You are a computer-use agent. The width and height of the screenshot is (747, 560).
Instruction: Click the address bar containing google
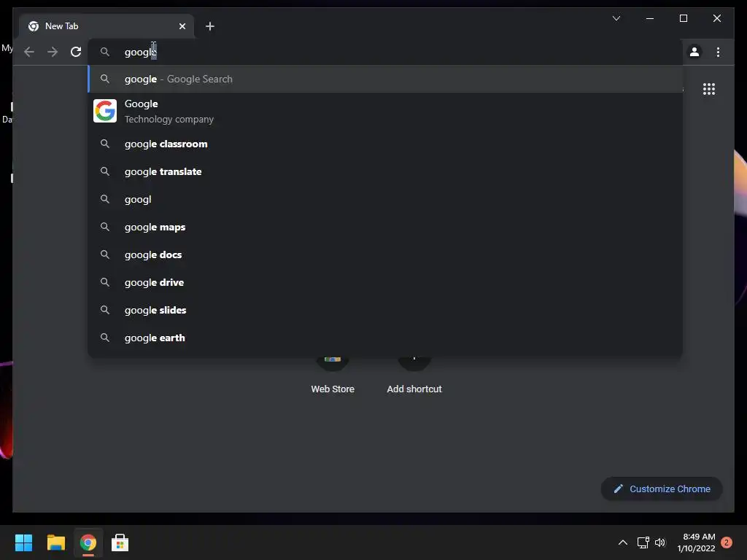[x=385, y=52]
